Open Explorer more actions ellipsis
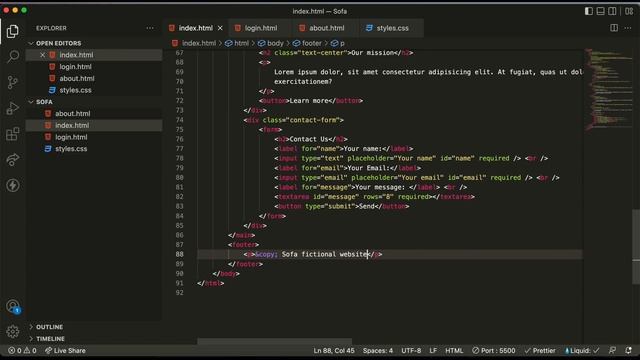The width and height of the screenshot is (640, 360). [x=150, y=28]
